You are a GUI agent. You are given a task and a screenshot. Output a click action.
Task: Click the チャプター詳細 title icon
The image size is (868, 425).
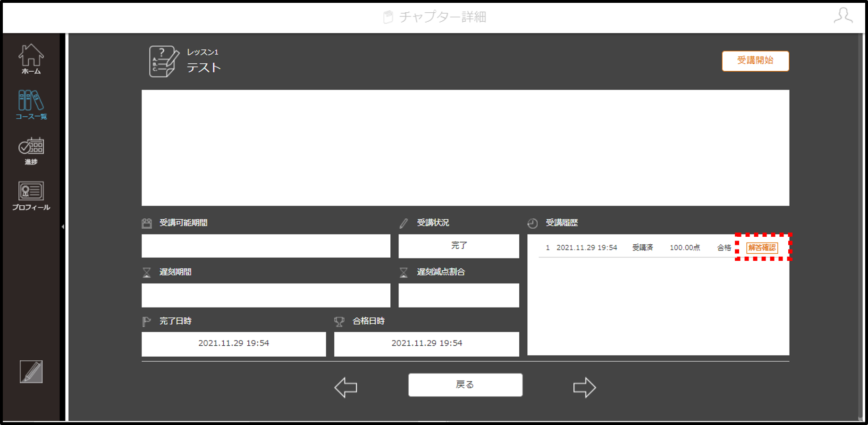click(388, 17)
